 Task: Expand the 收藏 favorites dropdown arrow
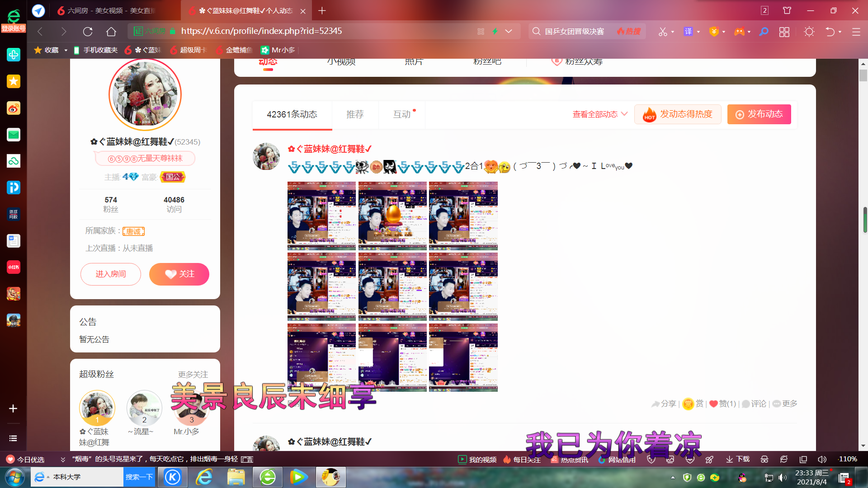pos(66,50)
